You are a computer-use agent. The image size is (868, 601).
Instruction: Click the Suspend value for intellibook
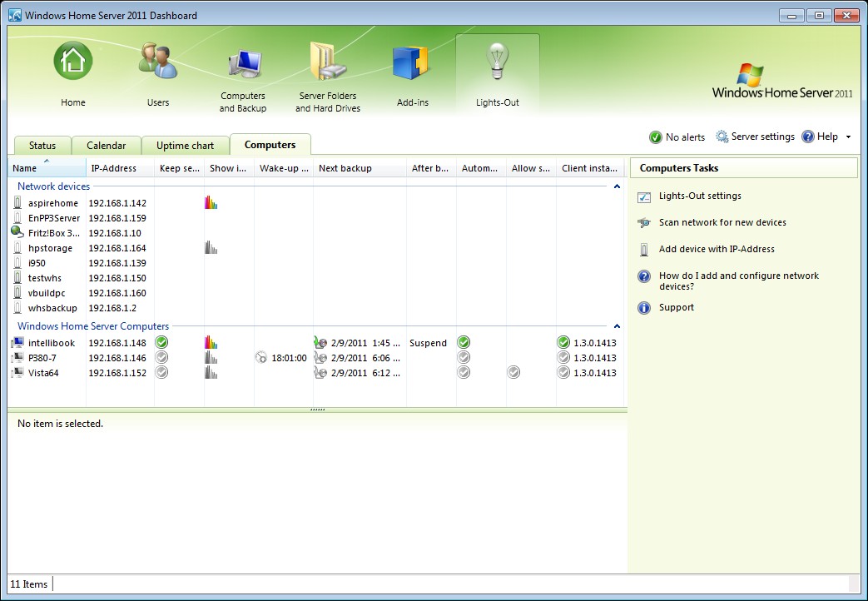[428, 343]
